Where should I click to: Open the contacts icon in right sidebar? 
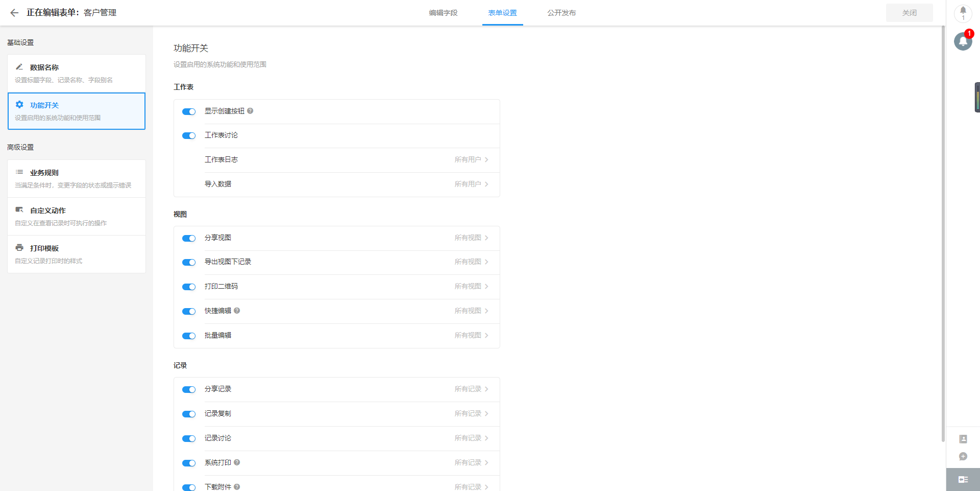(x=963, y=439)
